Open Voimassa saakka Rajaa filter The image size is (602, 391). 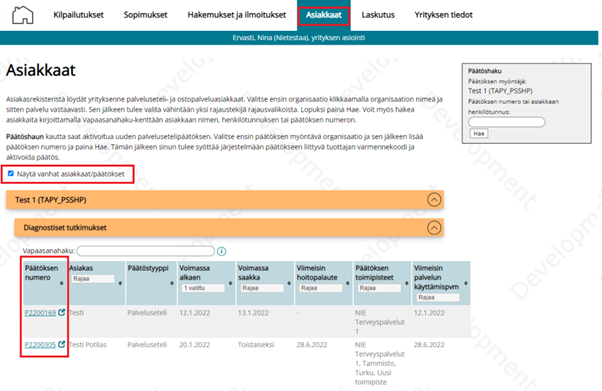[x=262, y=288]
